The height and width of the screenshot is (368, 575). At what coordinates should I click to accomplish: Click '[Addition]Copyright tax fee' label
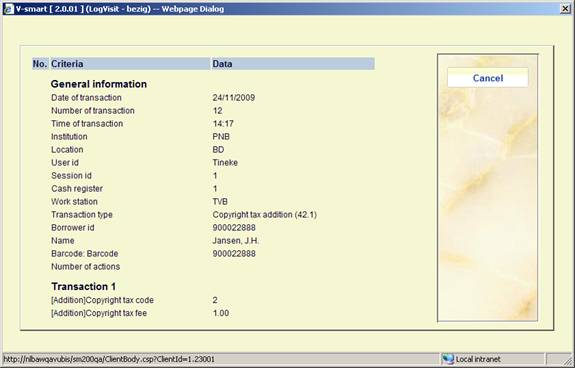[x=99, y=313]
